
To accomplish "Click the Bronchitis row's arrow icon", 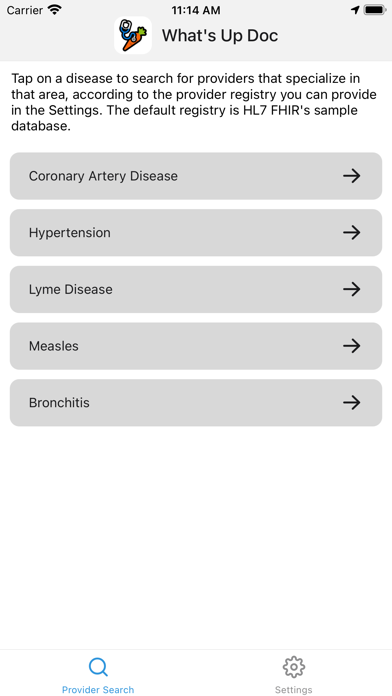I will click(x=352, y=403).
